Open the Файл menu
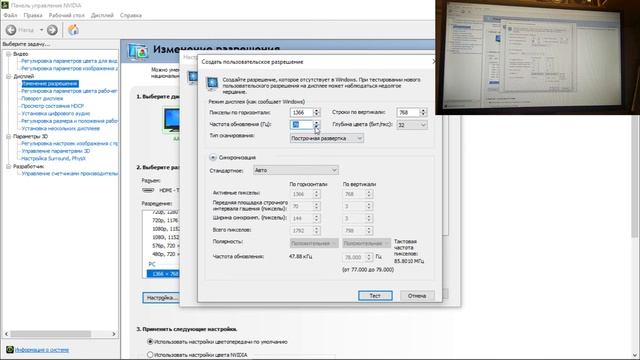640x360 pixels. pyautogui.click(x=11, y=15)
